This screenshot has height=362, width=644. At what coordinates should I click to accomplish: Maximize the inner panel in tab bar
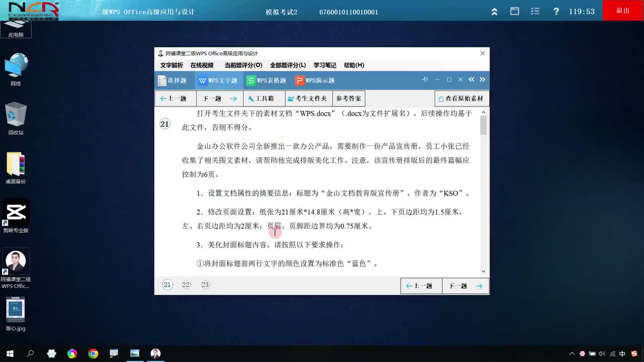click(x=449, y=79)
